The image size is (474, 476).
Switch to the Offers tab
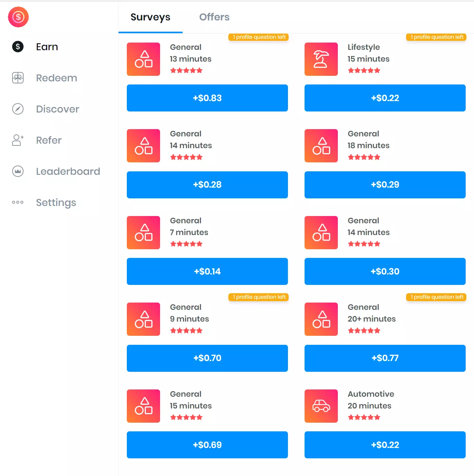214,17
